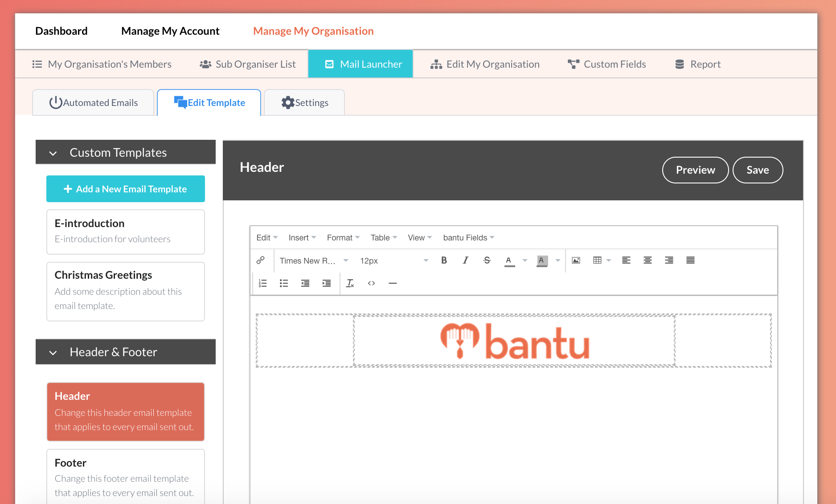Align text left
Image resolution: width=836 pixels, height=504 pixels.
click(626, 260)
